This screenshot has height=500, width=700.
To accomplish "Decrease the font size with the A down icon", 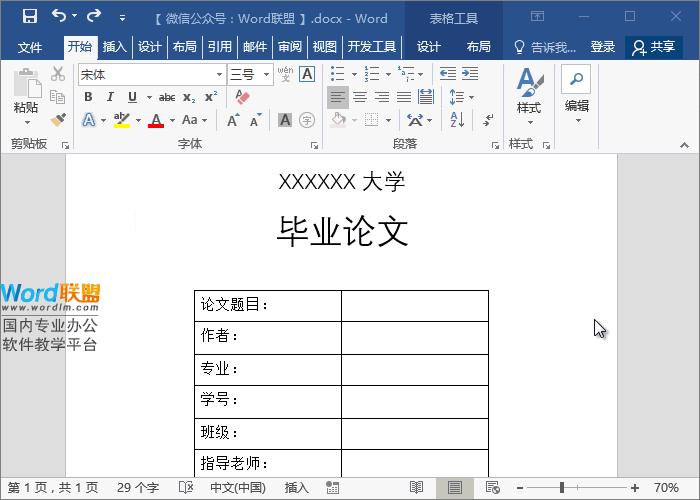I will point(255,120).
